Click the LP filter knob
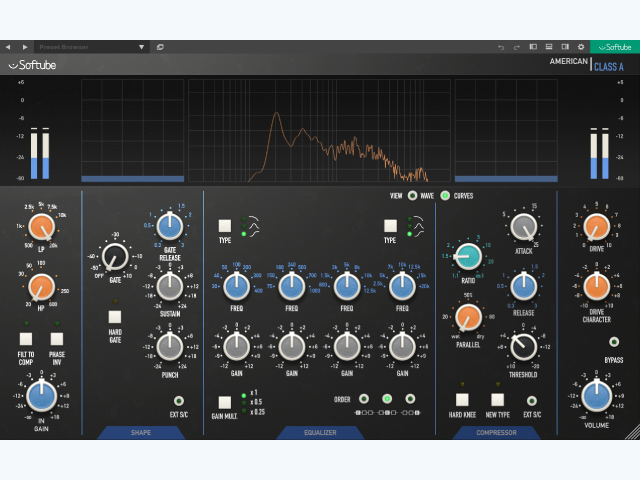Screen dimensions: 640x480 tap(41, 227)
